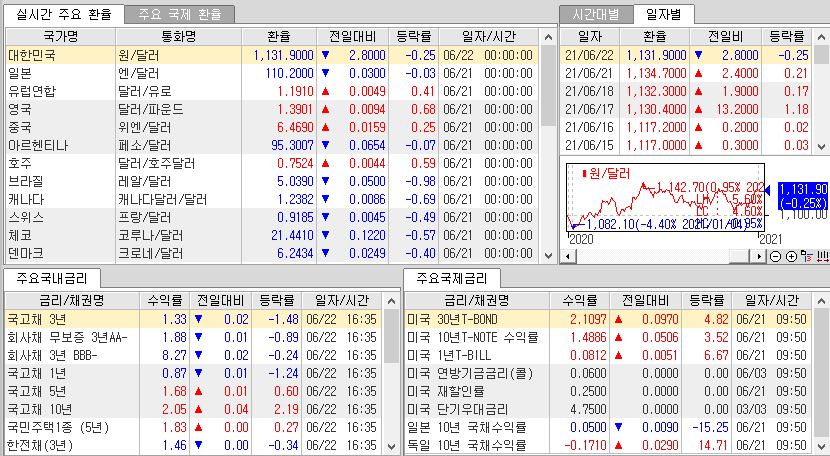Select the 국고채 5년 row

[x=194, y=391]
